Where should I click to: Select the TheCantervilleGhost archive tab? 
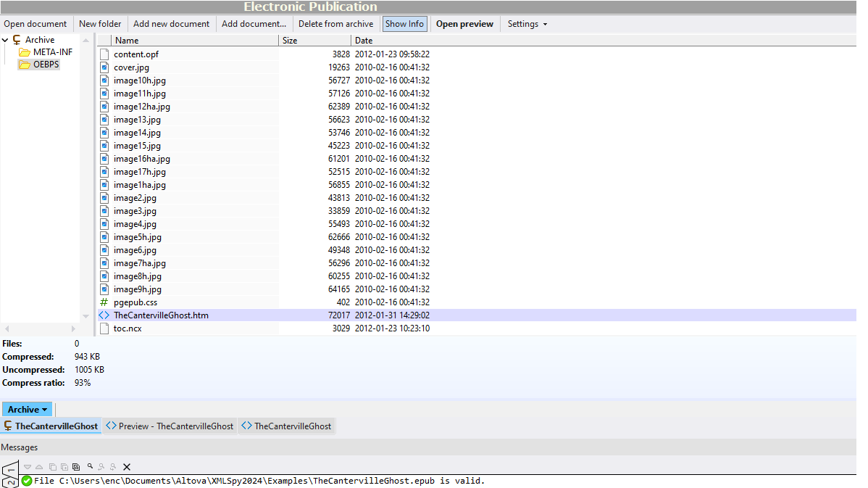pyautogui.click(x=51, y=426)
